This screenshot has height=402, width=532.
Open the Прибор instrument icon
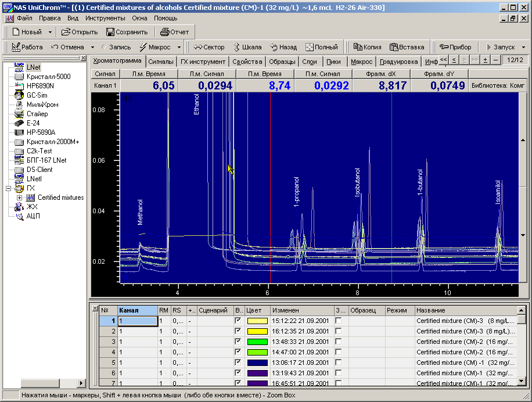(x=444, y=47)
